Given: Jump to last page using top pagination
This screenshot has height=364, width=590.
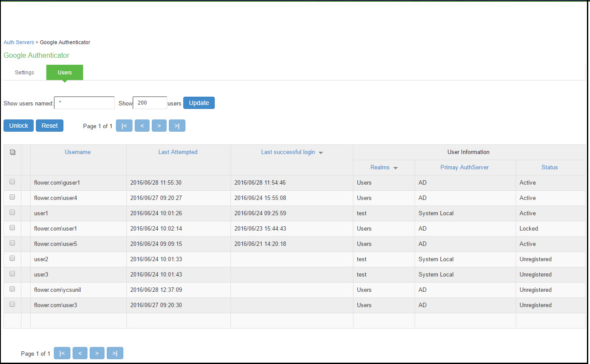Looking at the screenshot, I should point(177,126).
